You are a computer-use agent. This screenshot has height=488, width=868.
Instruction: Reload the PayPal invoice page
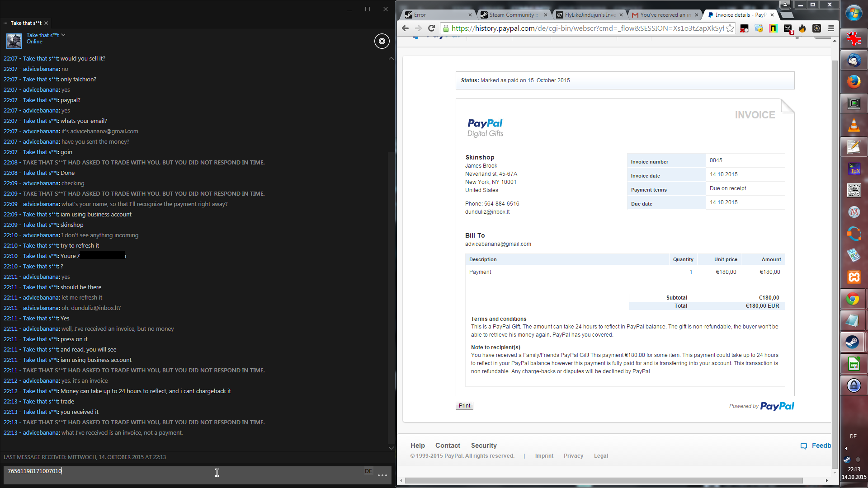click(x=431, y=28)
